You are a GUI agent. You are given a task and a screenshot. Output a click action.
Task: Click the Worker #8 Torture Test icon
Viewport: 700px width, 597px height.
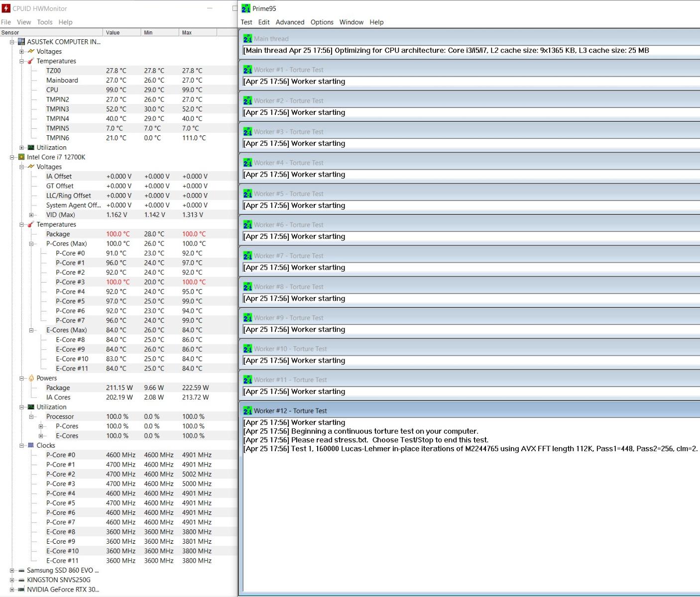[248, 287]
